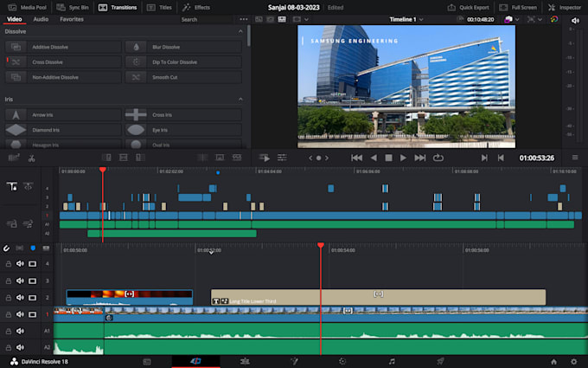This screenshot has width=588, height=368.
Task: Select the Long Title Lower Third clip
Action: pyautogui.click(x=379, y=297)
